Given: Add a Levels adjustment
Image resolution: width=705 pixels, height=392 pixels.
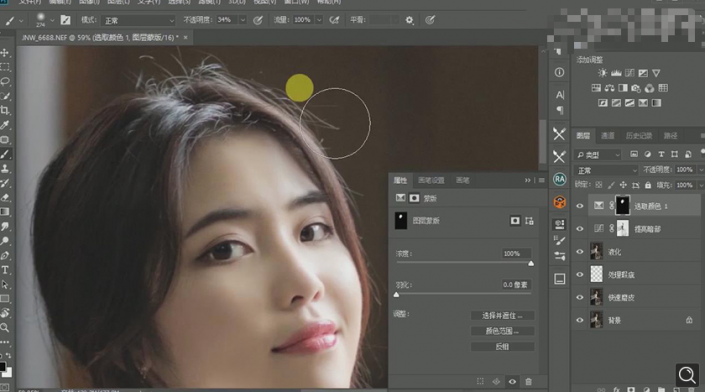Looking at the screenshot, I should pos(616,73).
